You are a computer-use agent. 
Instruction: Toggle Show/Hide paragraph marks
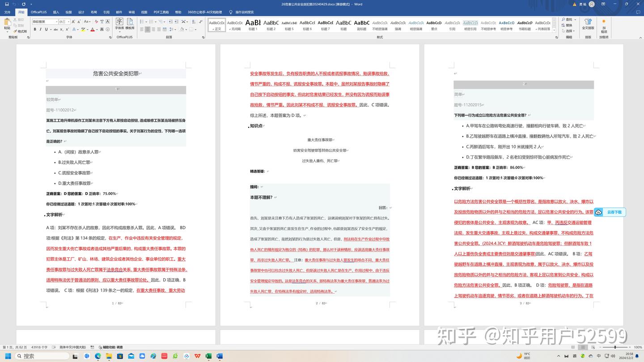201,21
